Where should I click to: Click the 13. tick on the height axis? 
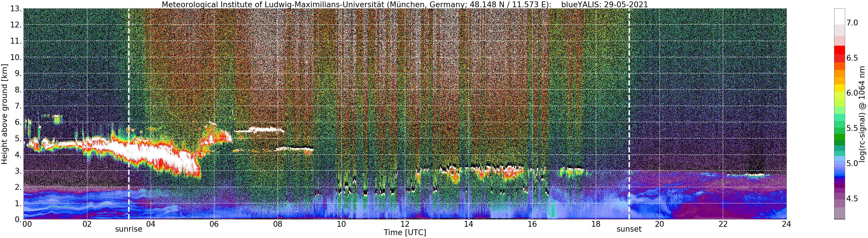point(16,8)
